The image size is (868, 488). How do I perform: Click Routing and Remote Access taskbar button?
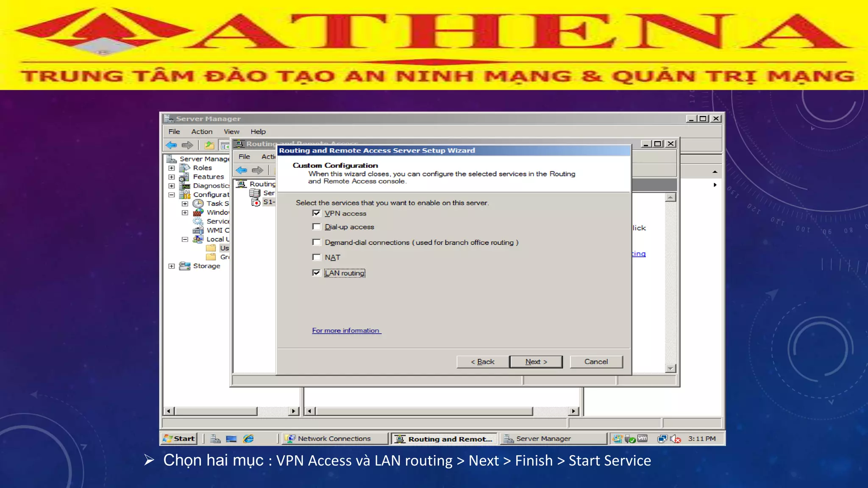click(444, 439)
